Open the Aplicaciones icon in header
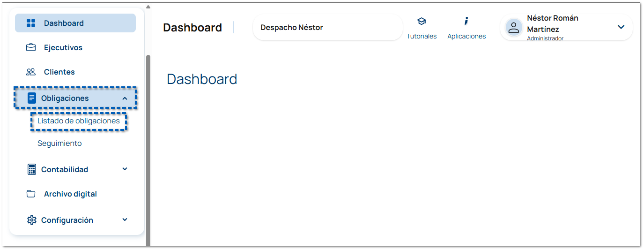Viewport: 644px width, 250px height. click(x=466, y=22)
